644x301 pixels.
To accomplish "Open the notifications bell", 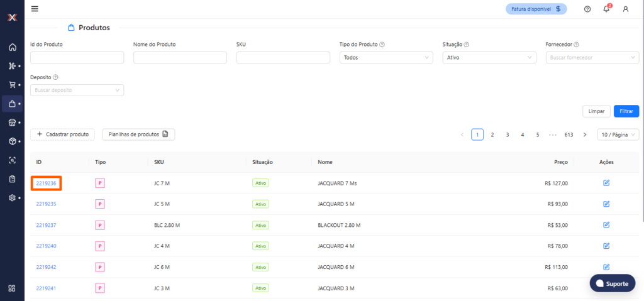I will click(606, 9).
